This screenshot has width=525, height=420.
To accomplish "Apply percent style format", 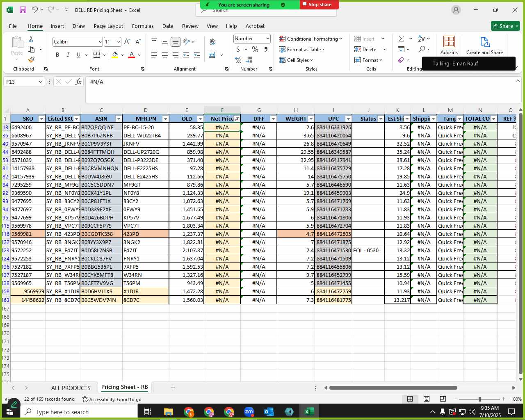I will pos(255,49).
